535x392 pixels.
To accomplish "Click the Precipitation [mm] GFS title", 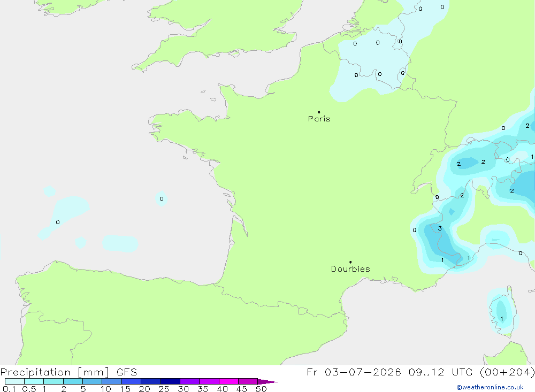I will tap(68, 372).
